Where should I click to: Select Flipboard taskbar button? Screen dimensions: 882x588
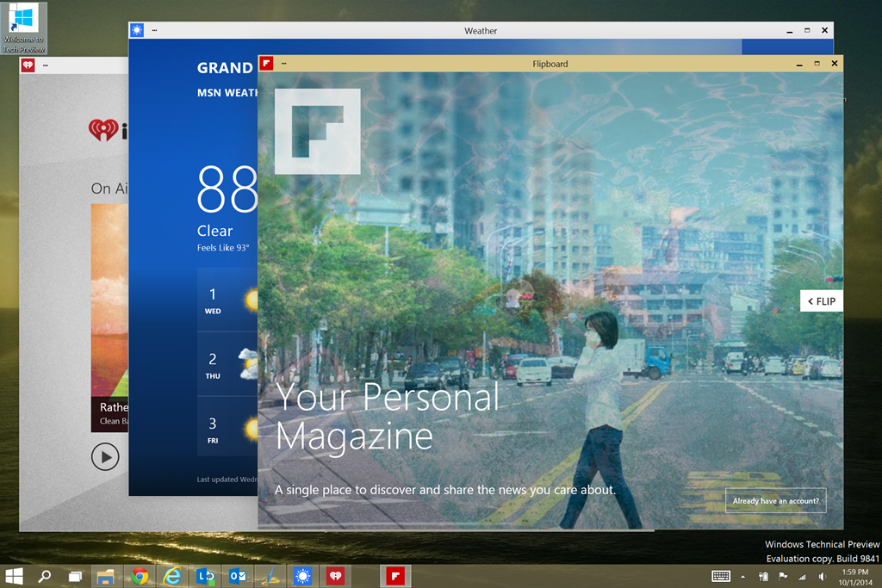395,576
